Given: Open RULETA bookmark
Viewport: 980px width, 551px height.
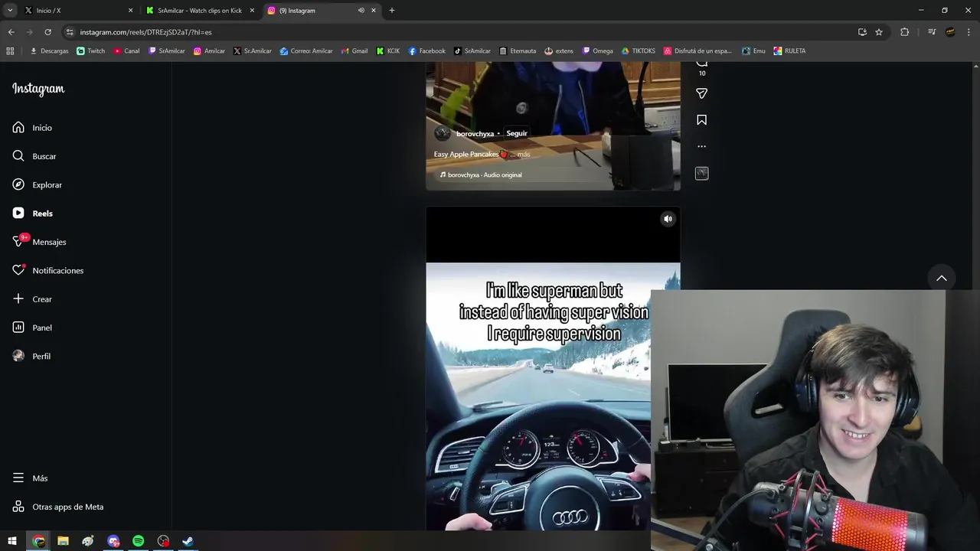Looking at the screenshot, I should [789, 51].
